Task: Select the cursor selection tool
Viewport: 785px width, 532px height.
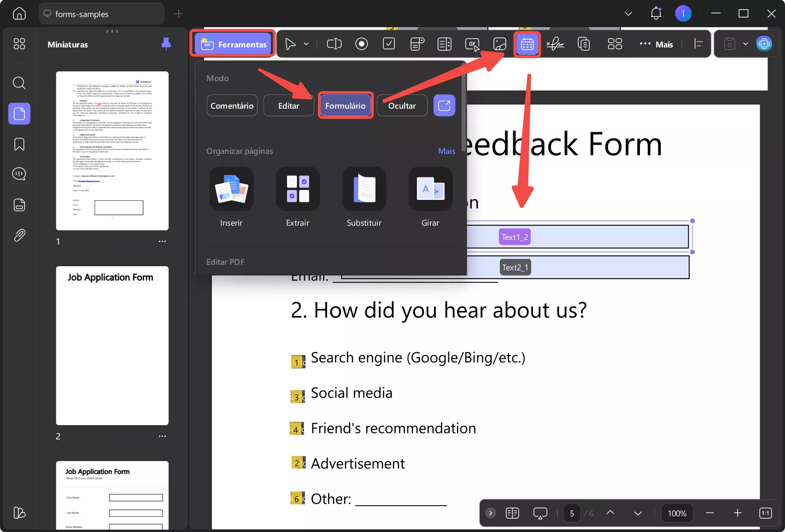Action: coord(290,44)
